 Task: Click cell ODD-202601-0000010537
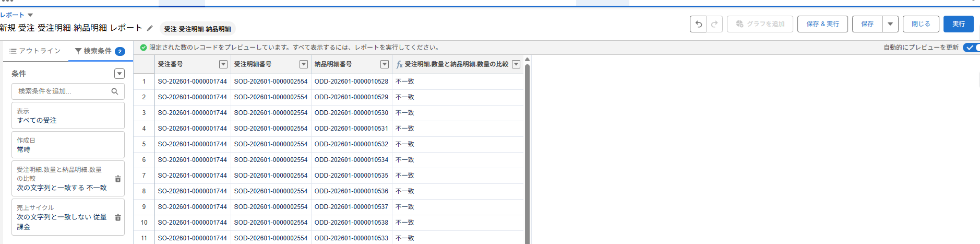click(351, 207)
